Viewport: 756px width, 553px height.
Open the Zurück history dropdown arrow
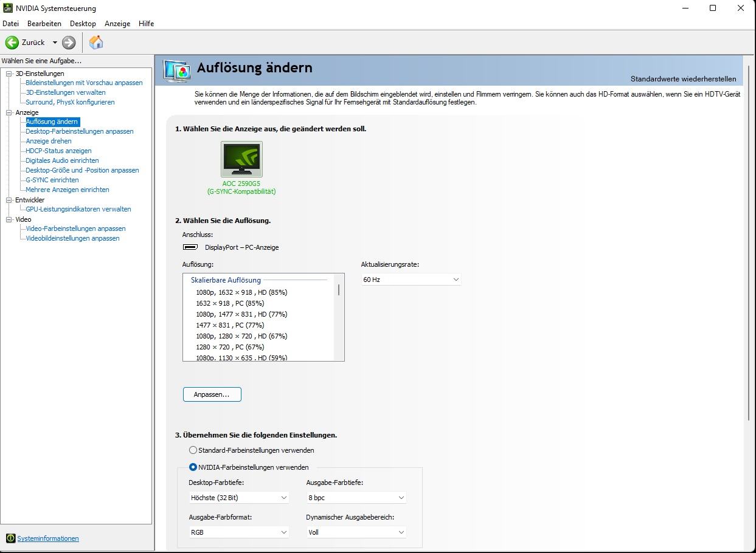(x=55, y=43)
